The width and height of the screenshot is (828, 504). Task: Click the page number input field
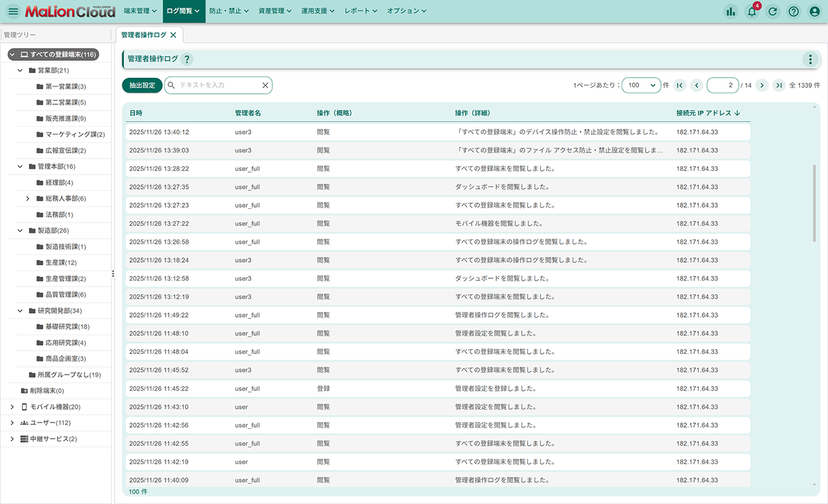[723, 85]
